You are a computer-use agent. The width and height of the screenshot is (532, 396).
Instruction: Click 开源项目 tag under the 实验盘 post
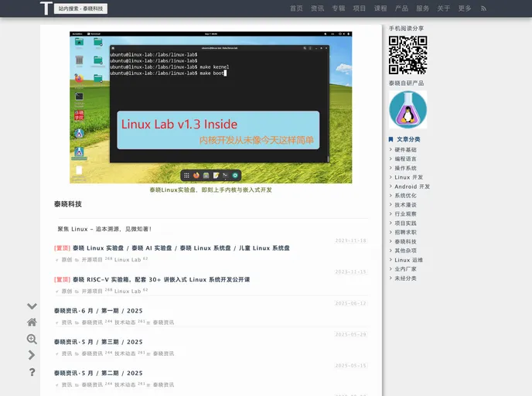coord(92,260)
